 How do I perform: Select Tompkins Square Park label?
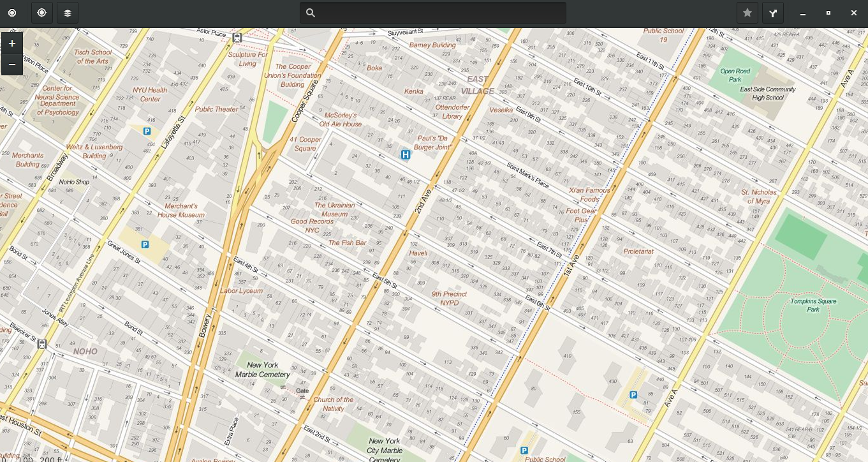click(813, 305)
